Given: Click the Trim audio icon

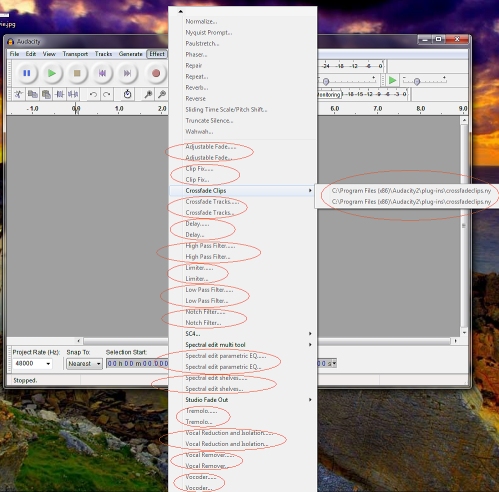Looking at the screenshot, I should (59, 94).
